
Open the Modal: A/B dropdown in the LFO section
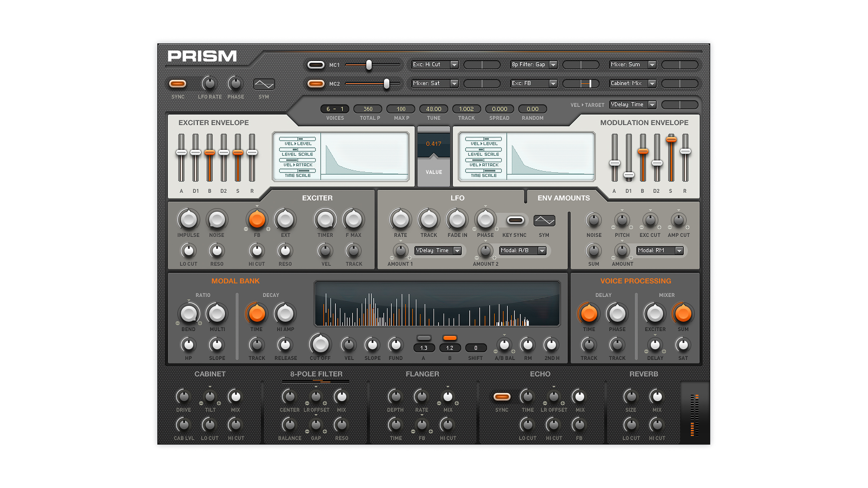(x=523, y=250)
